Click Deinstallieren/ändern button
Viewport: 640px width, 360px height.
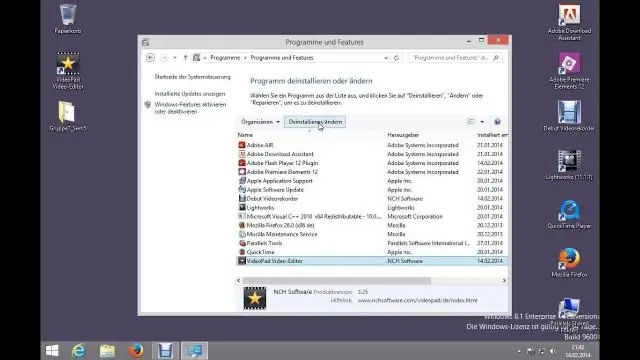(315, 122)
